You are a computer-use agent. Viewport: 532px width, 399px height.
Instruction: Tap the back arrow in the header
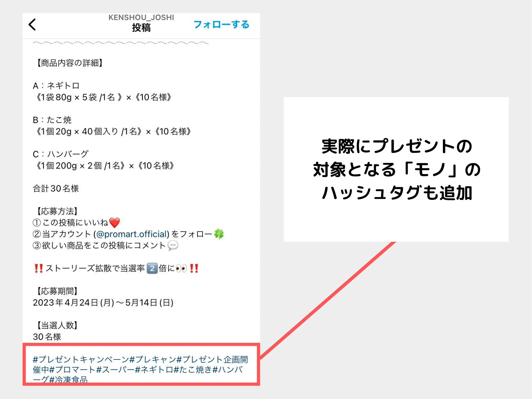pyautogui.click(x=32, y=25)
